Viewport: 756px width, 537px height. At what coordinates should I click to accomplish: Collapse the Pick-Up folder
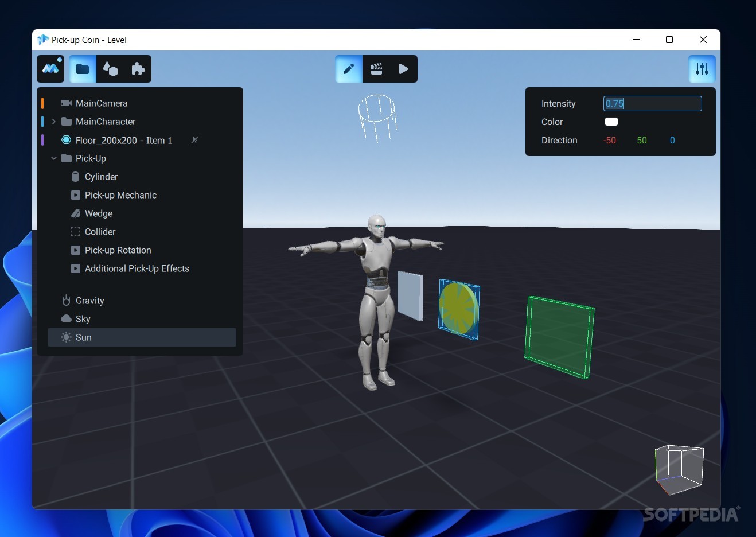point(53,158)
